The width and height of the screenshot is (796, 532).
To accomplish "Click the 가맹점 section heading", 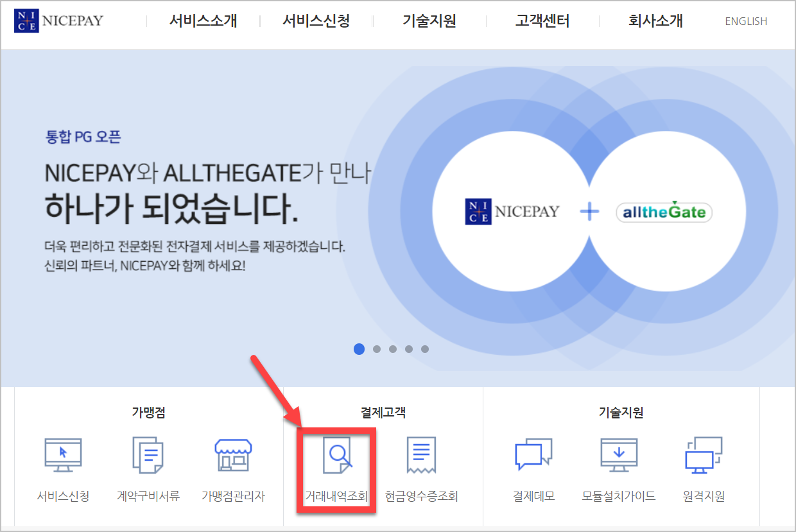I will [x=148, y=413].
